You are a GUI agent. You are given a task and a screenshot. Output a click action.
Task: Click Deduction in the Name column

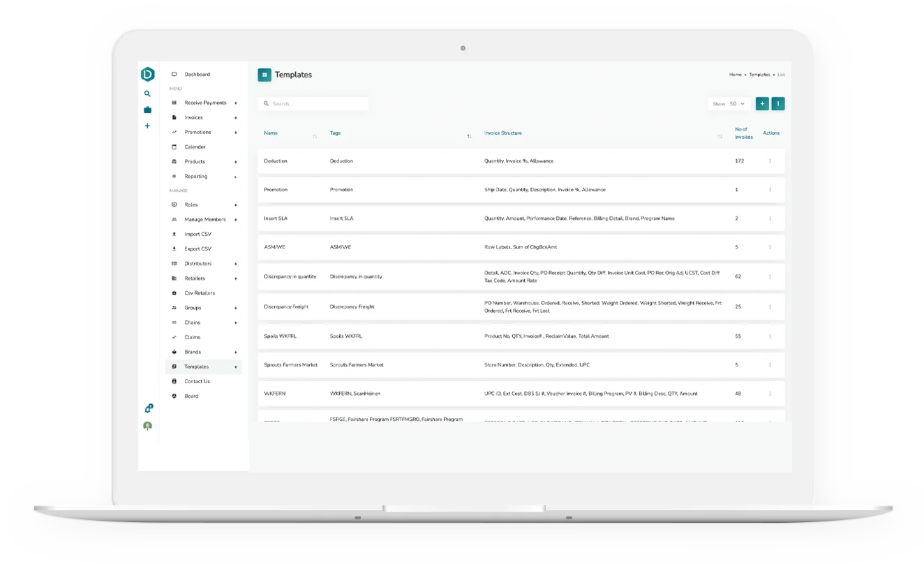coord(276,161)
